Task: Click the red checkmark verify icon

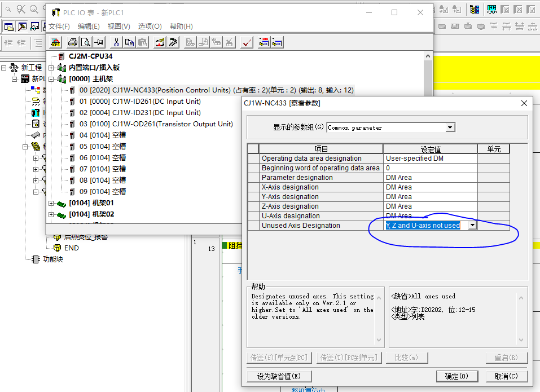Action: point(247,42)
